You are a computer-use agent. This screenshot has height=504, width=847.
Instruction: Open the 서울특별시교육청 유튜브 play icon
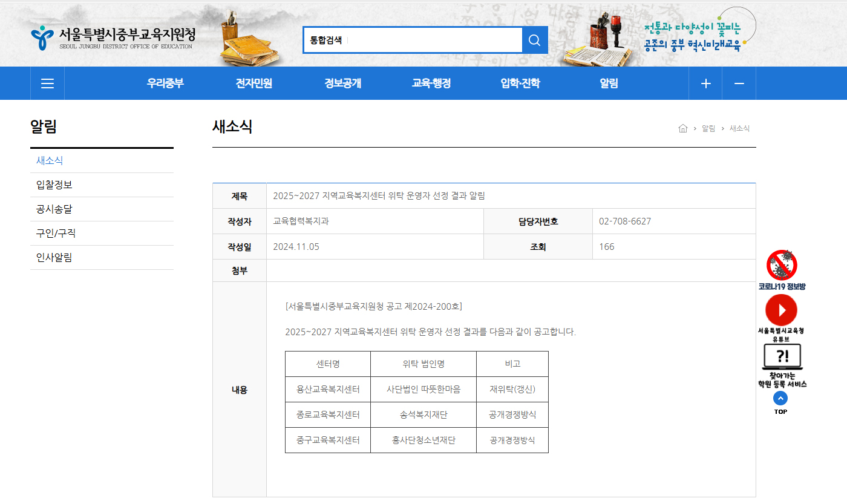(x=781, y=319)
